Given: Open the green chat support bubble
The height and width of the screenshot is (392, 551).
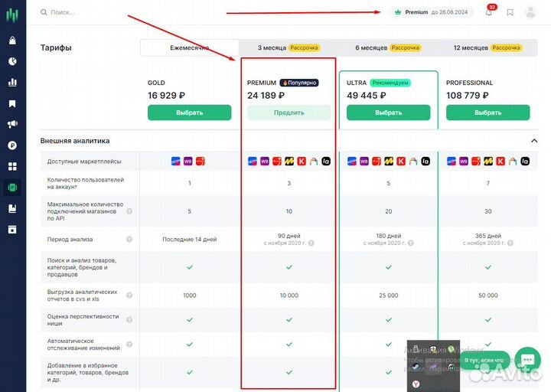Looking at the screenshot, I should 527,359.
